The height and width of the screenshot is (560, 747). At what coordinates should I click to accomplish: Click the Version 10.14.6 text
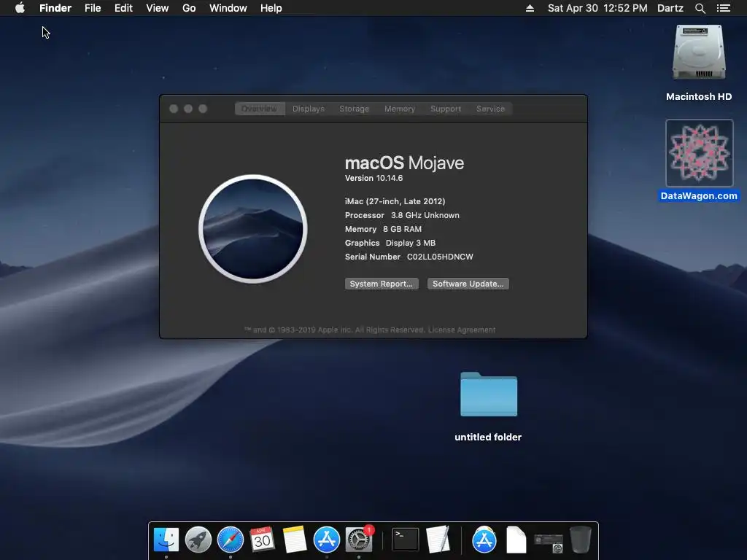pyautogui.click(x=374, y=178)
